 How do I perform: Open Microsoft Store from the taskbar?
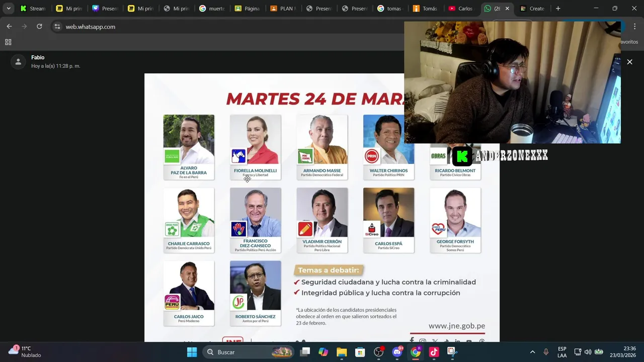[360, 352]
